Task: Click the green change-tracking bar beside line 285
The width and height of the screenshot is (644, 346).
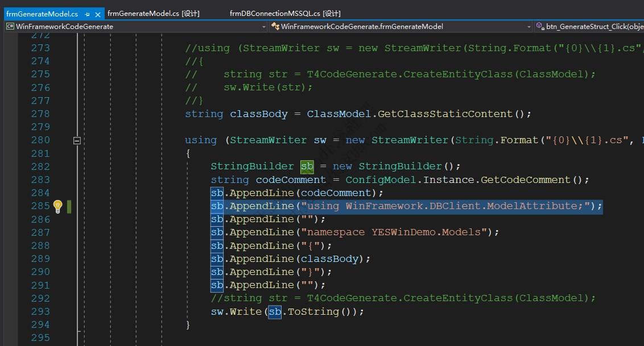Action: point(68,206)
